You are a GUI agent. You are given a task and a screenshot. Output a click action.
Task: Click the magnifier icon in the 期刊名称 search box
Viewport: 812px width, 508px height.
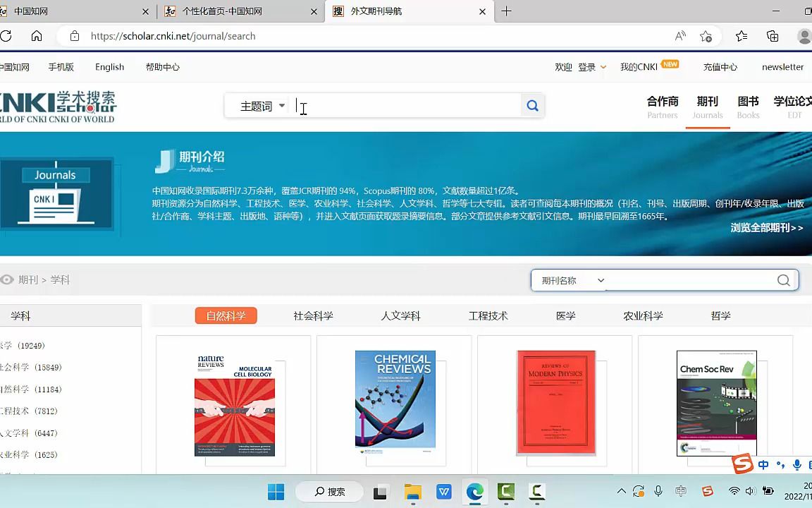(x=783, y=280)
